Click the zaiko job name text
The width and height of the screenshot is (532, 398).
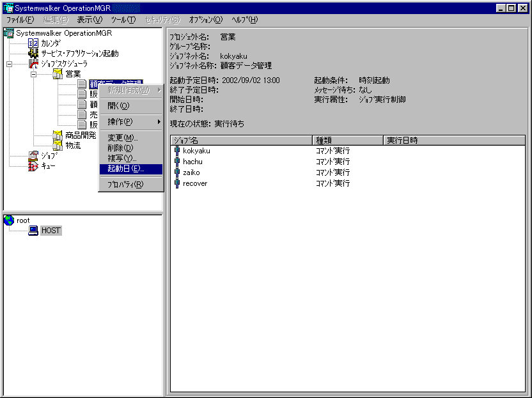[191, 172]
